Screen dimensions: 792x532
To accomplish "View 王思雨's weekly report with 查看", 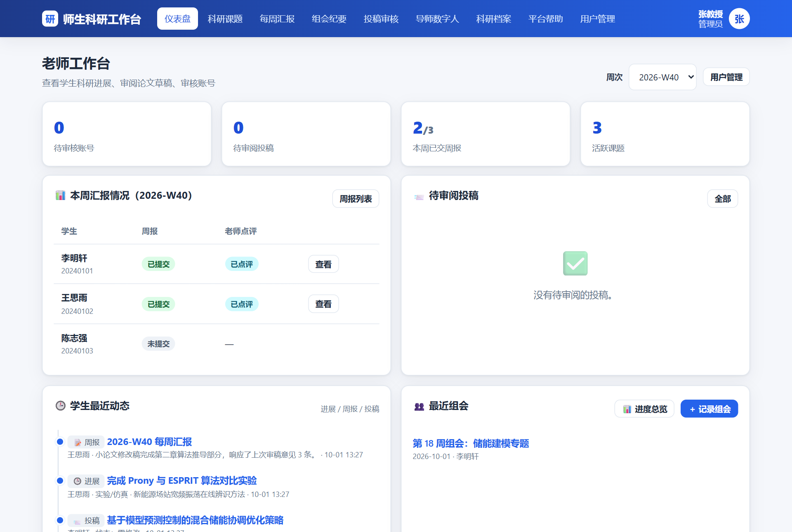I will [x=323, y=304].
